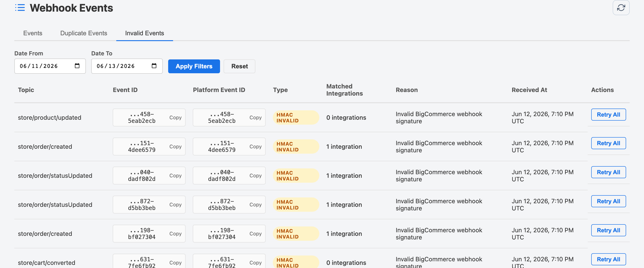Click the Received At column header

529,90
